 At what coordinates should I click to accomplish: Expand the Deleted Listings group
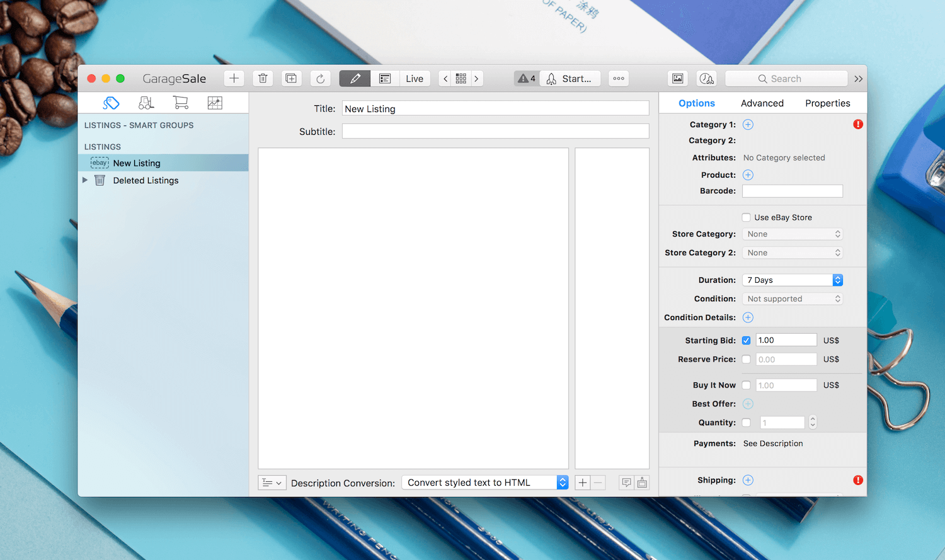(85, 180)
